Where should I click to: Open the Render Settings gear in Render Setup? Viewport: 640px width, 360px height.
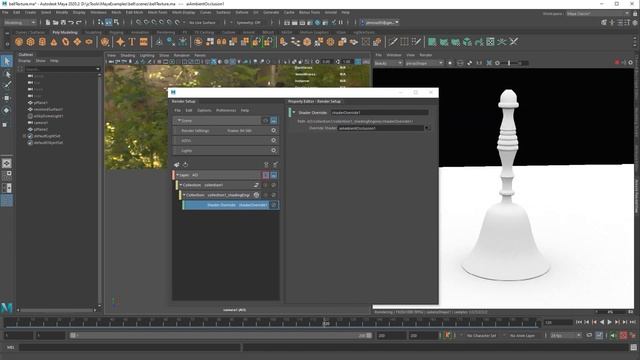[x=273, y=130]
